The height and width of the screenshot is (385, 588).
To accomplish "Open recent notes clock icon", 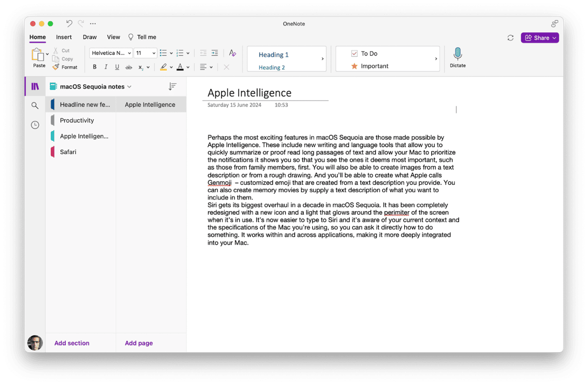I will pos(35,125).
